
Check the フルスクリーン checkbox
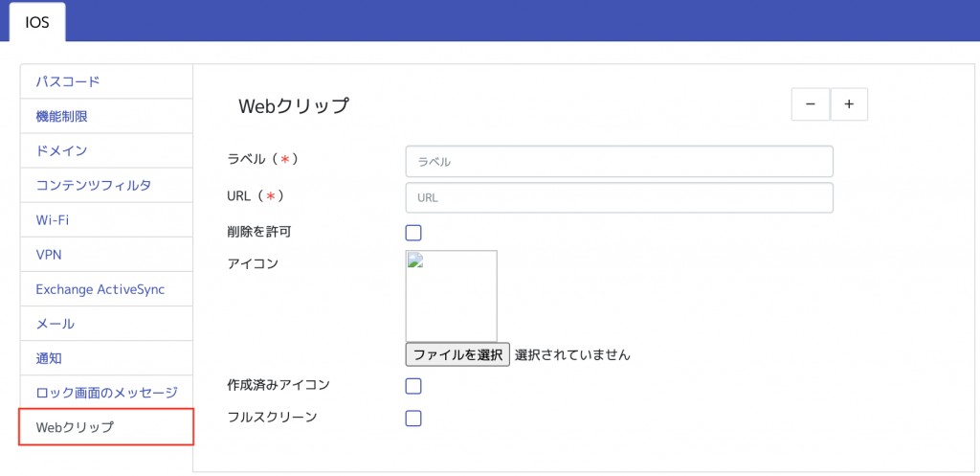[413, 418]
